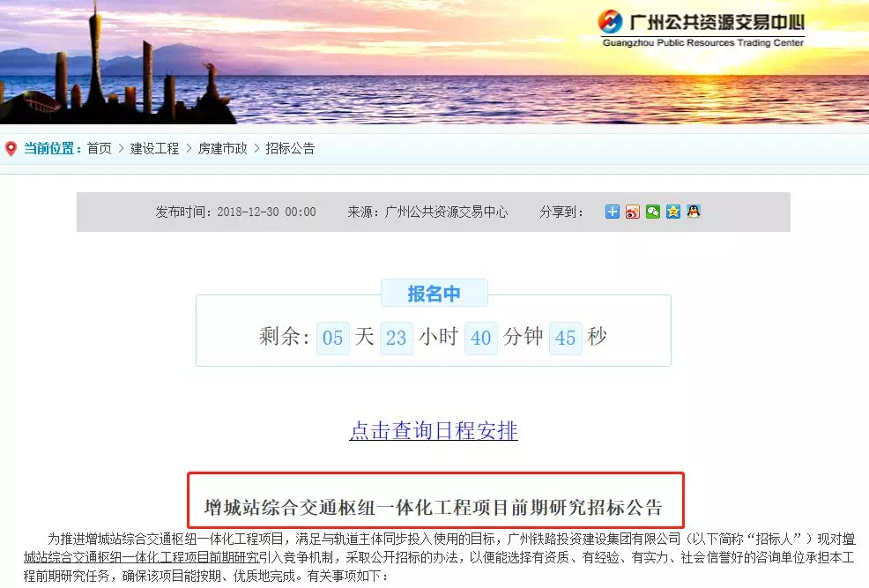Go to 首页 in the breadcrumb
869x588 pixels.
(x=100, y=148)
